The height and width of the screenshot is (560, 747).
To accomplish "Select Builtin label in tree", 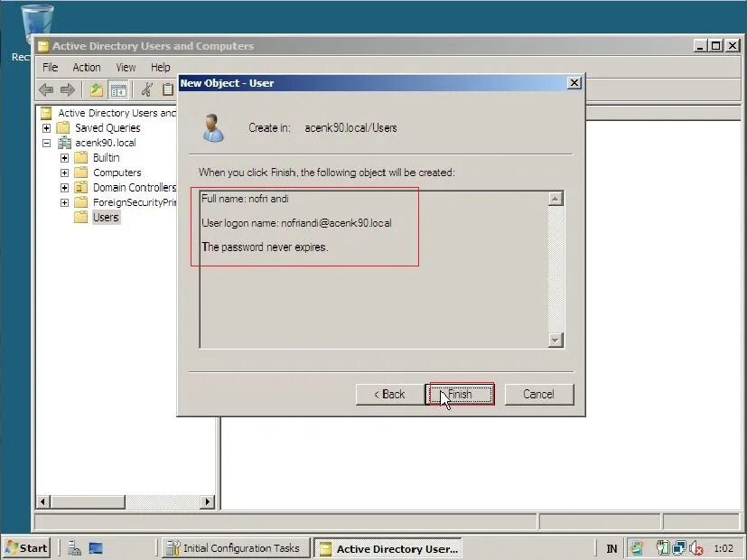I will pyautogui.click(x=106, y=158).
